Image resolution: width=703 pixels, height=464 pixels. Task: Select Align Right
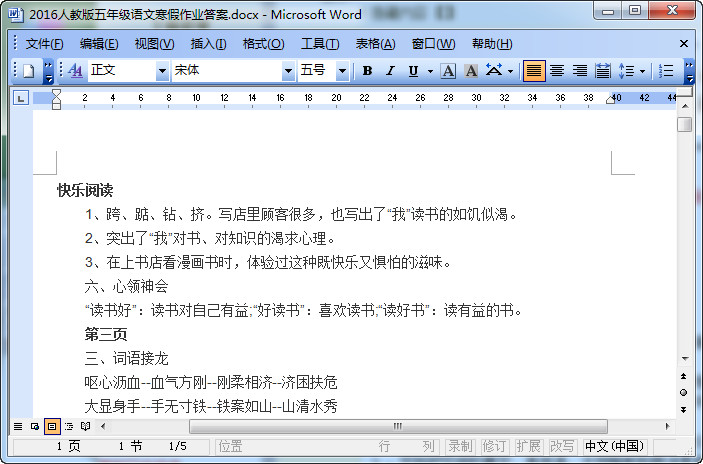click(580, 71)
